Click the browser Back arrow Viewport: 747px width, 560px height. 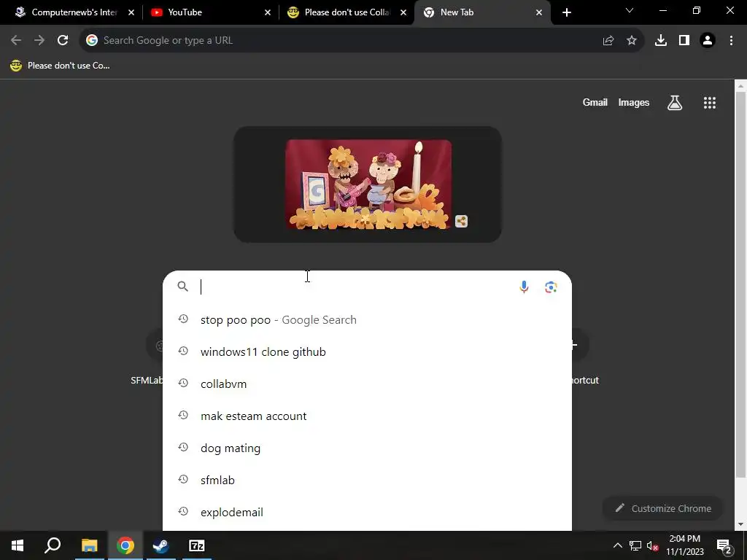pos(16,41)
